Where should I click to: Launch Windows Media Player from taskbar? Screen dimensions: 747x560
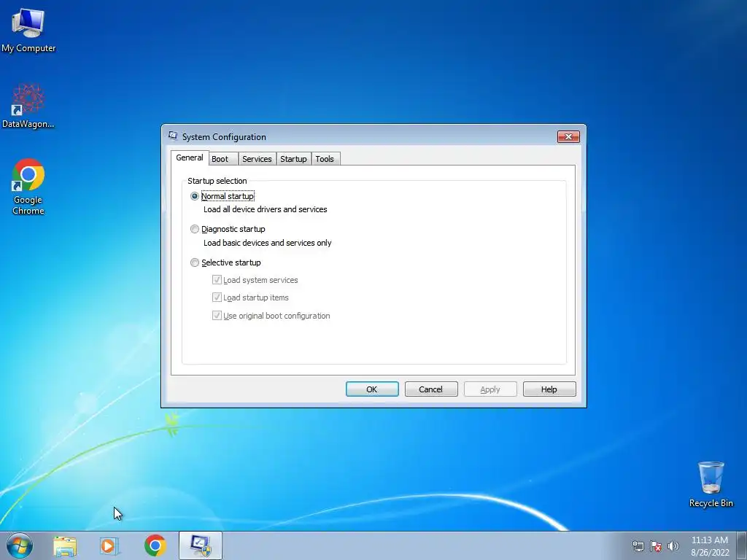[109, 546]
